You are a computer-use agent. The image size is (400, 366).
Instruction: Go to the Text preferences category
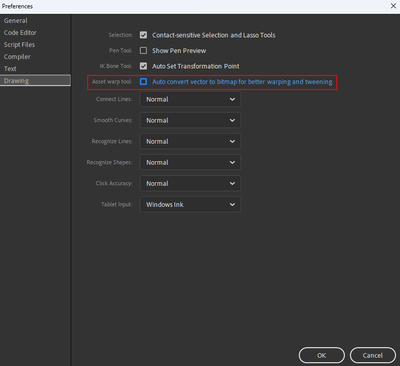10,69
